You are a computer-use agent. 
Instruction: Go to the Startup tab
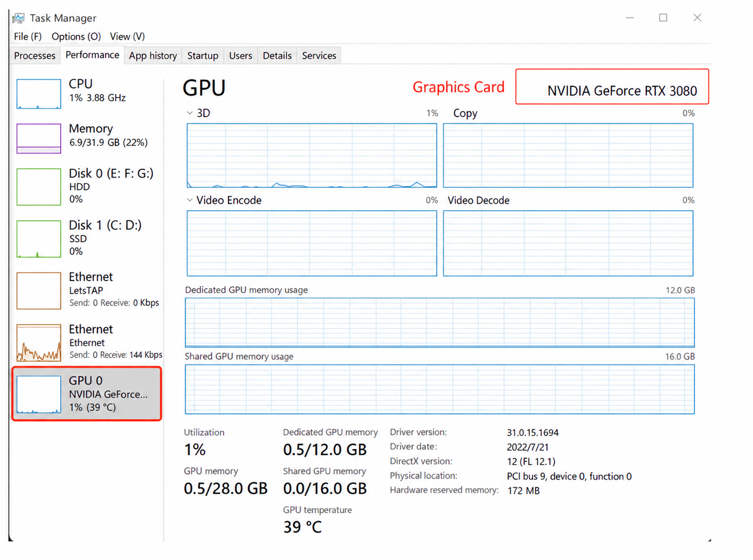pos(202,55)
